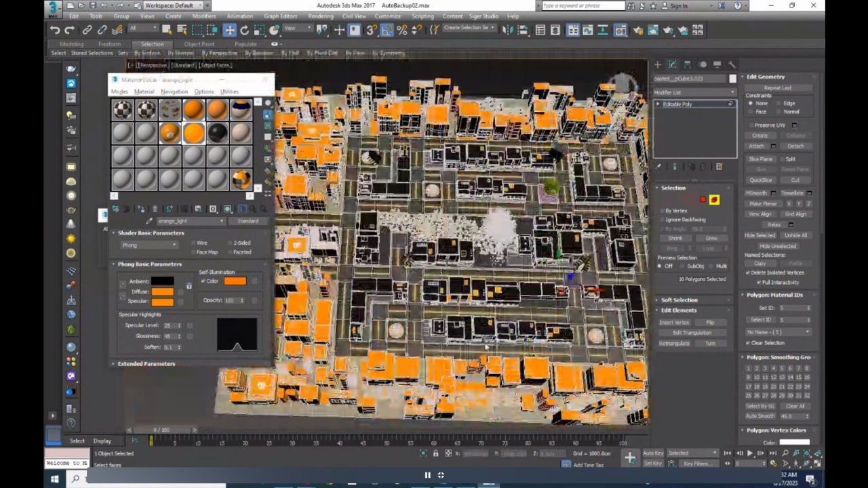This screenshot has width=868, height=488.
Task: Open the Modify tab of command panel
Action: pos(673,64)
